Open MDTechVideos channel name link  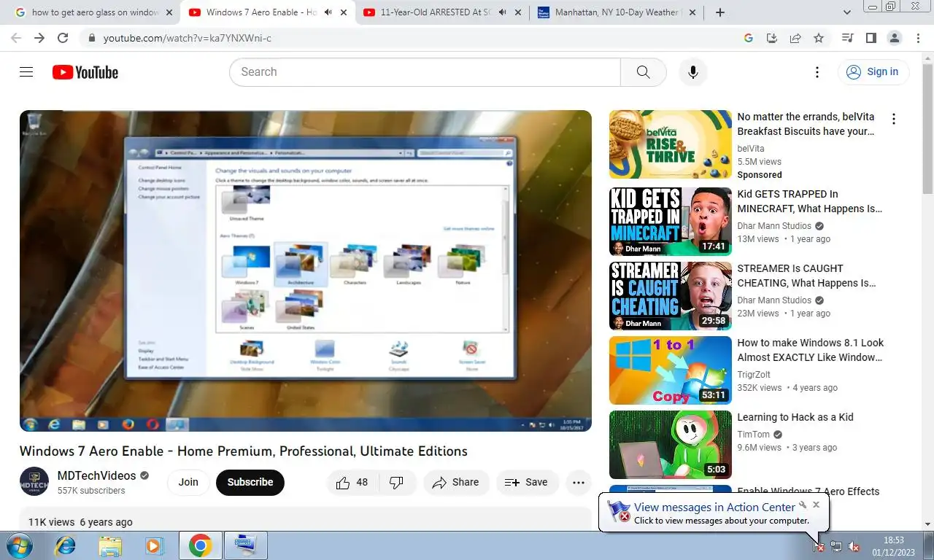tap(97, 475)
